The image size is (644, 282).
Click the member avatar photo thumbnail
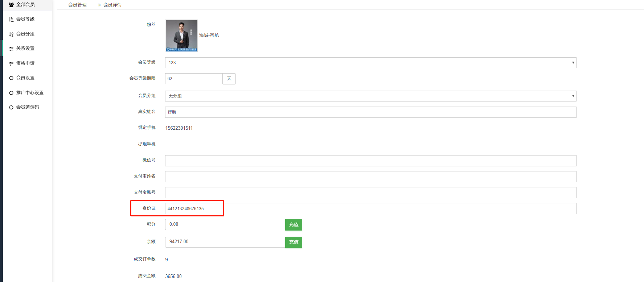(x=181, y=36)
